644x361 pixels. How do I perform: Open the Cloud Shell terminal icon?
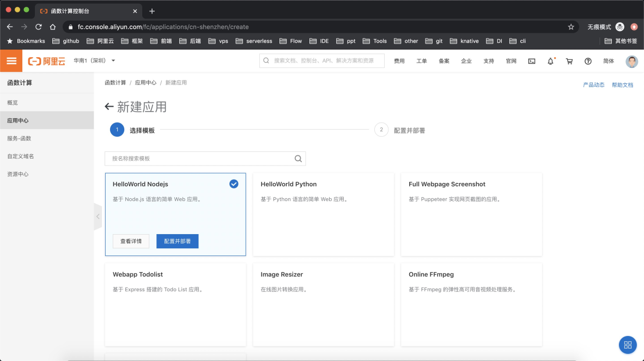(531, 61)
